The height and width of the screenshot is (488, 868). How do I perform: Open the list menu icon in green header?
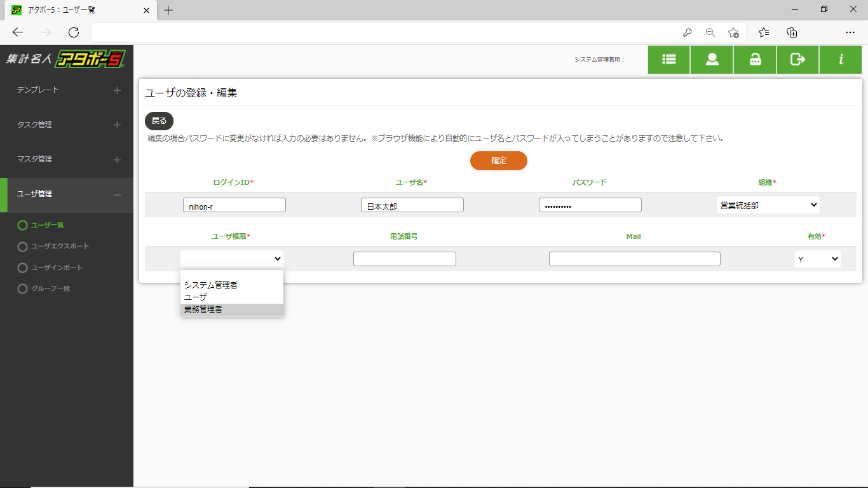point(668,60)
